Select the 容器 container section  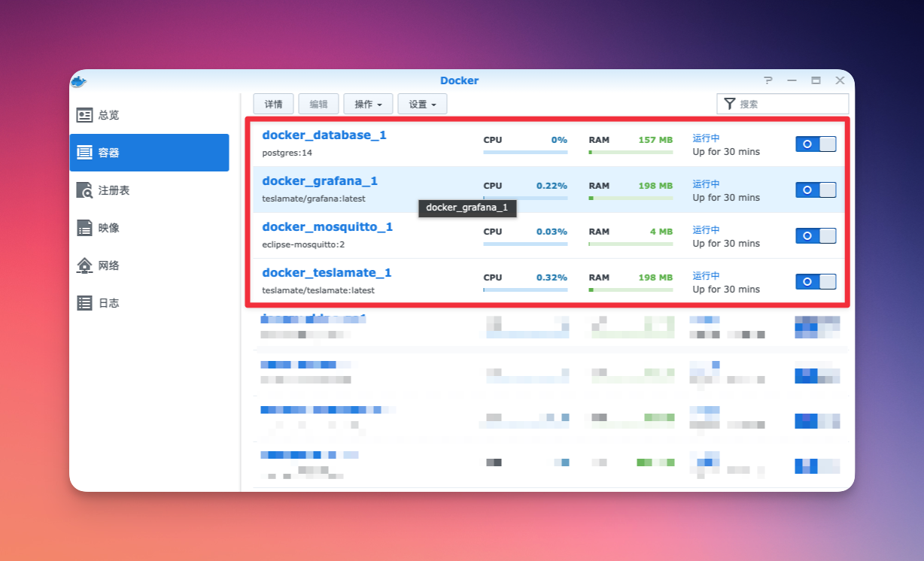tap(149, 153)
